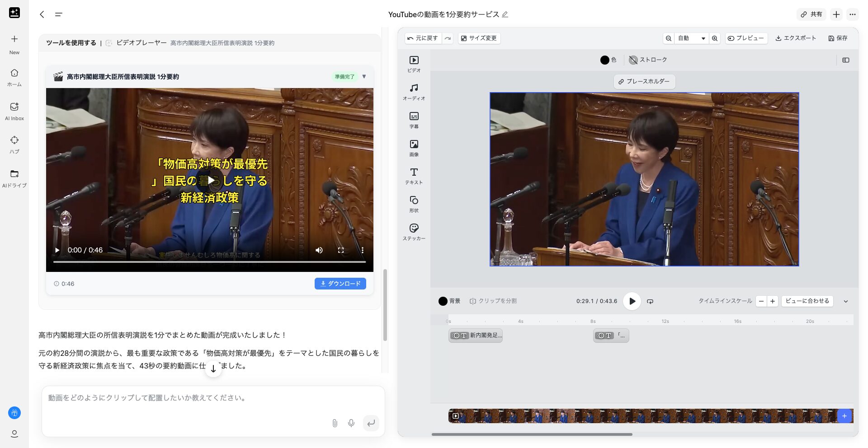Open the video player's options menu

point(362,250)
